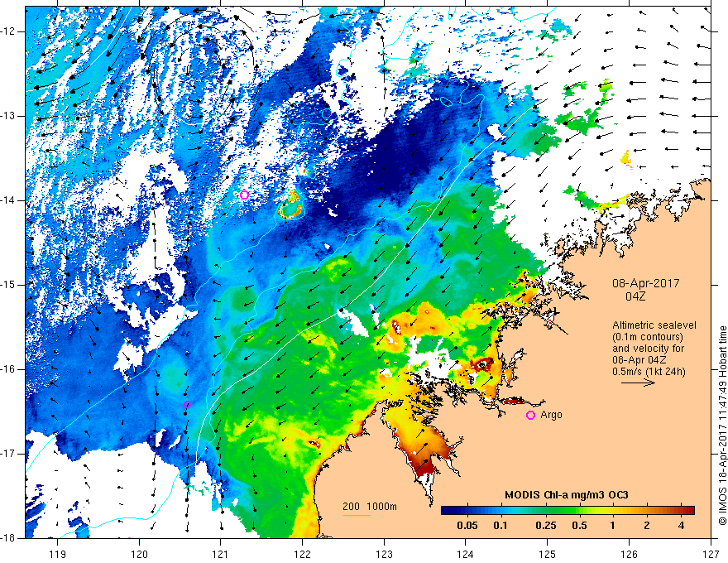Click the longitude axis label '120'
Screen dimensions: 728x563
(139, 554)
